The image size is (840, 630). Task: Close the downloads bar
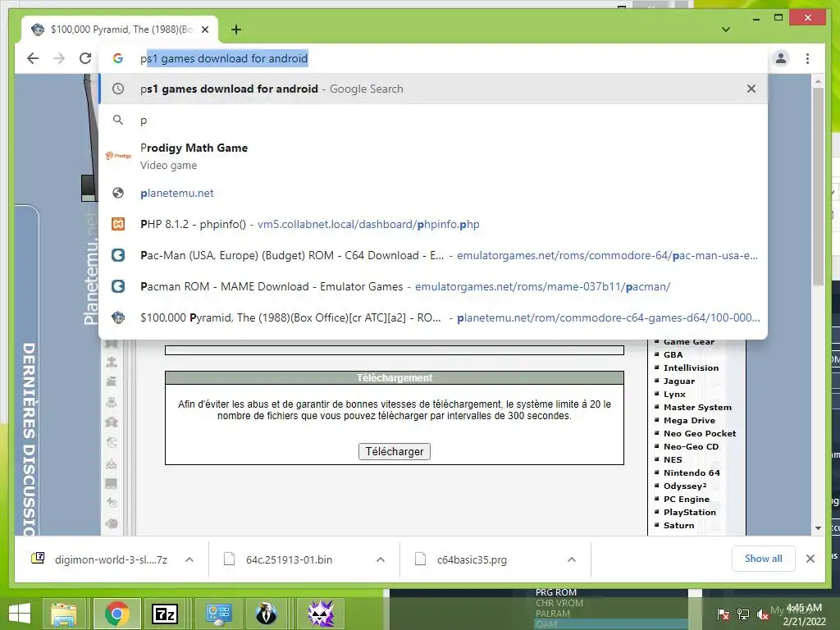[810, 559]
